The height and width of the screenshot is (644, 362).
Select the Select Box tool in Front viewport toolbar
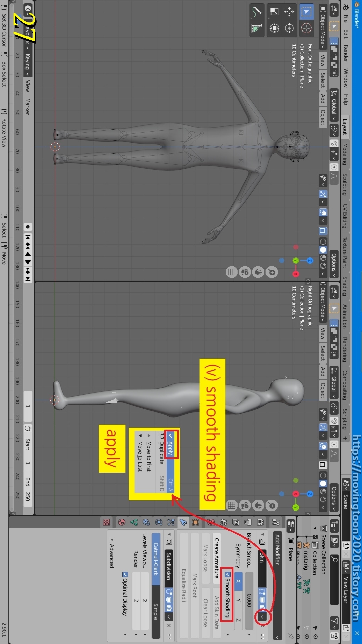(306, 12)
